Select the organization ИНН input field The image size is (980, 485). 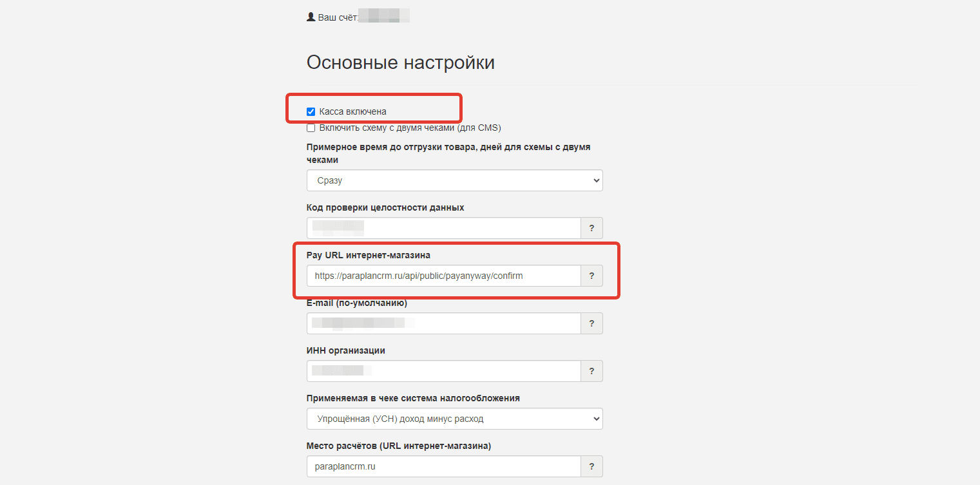point(444,371)
